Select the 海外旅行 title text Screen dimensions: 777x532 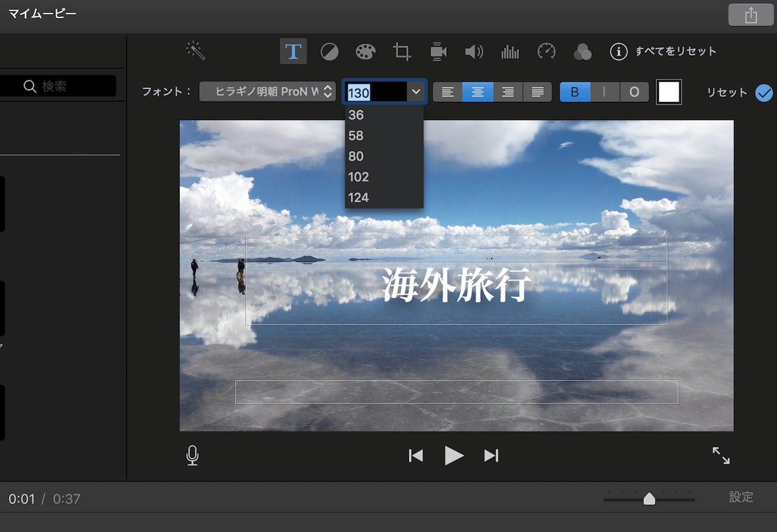click(456, 285)
